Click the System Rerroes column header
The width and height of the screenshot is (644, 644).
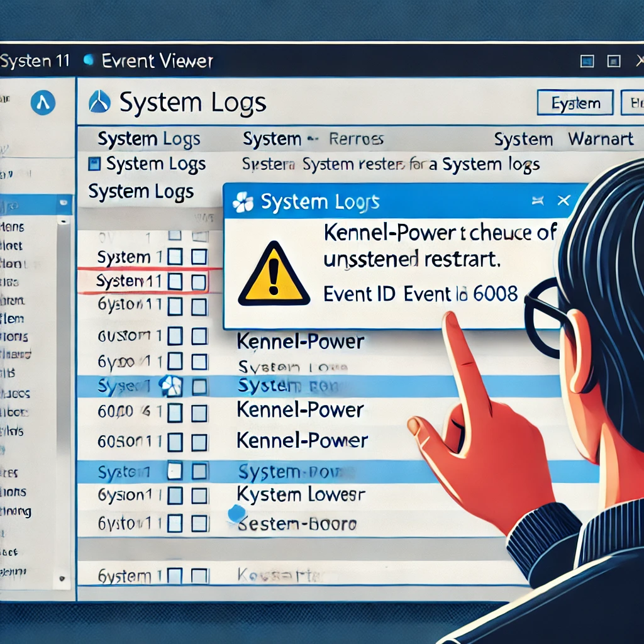313,139
